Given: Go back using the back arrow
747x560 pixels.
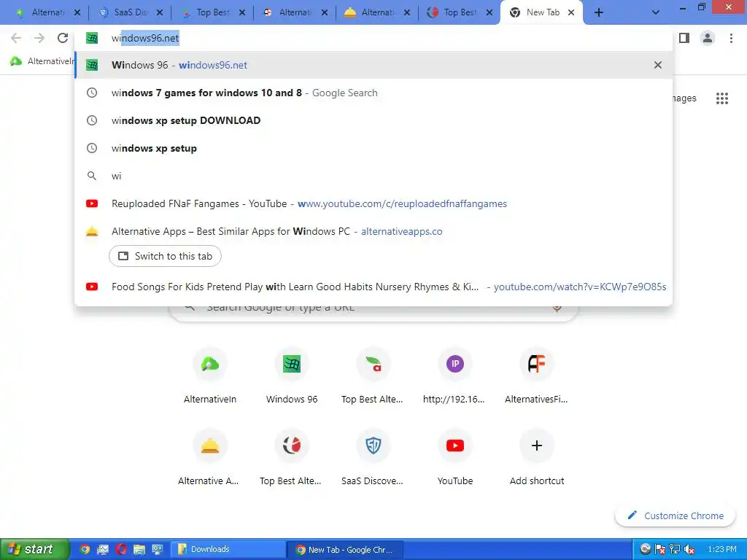Looking at the screenshot, I should pyautogui.click(x=16, y=38).
